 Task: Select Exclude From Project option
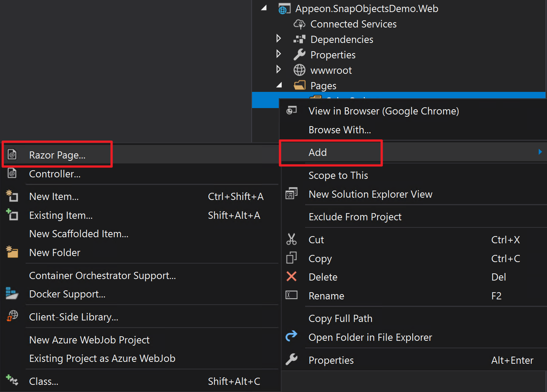tap(355, 217)
